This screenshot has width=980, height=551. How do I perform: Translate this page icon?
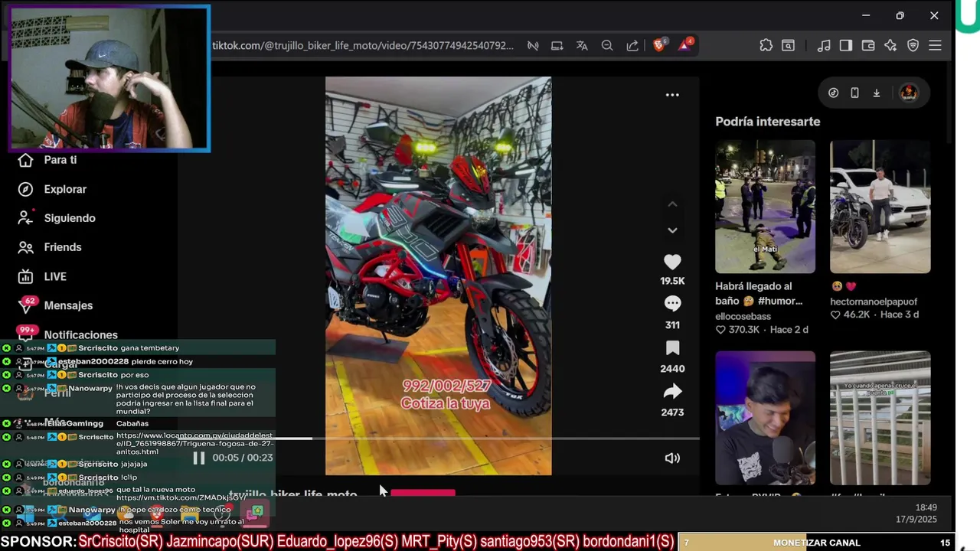click(582, 46)
